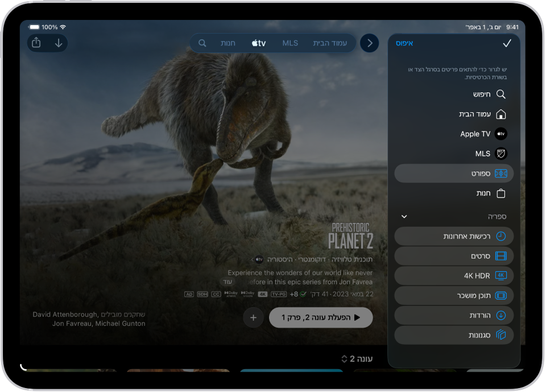Select MLS label in sidebar

point(483,154)
